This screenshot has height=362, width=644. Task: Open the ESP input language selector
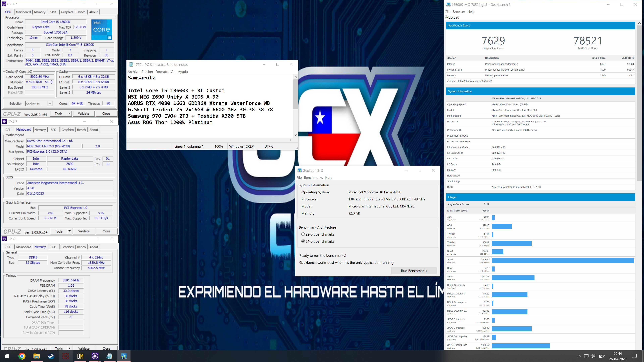[x=602, y=356]
